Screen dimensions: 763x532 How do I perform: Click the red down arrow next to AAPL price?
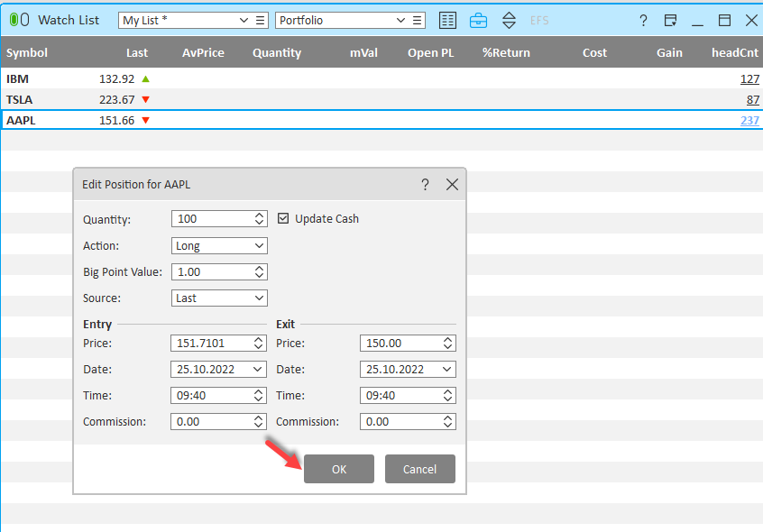pyautogui.click(x=145, y=120)
